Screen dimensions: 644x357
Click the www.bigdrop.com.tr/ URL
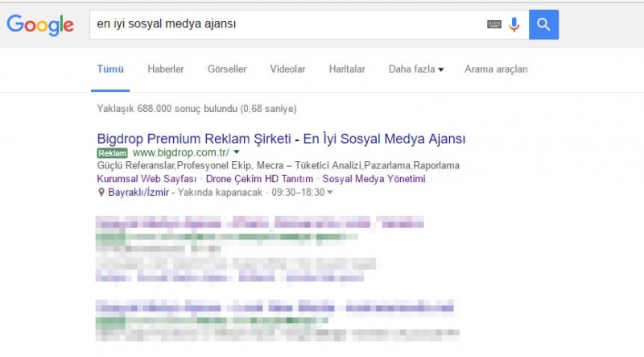181,152
